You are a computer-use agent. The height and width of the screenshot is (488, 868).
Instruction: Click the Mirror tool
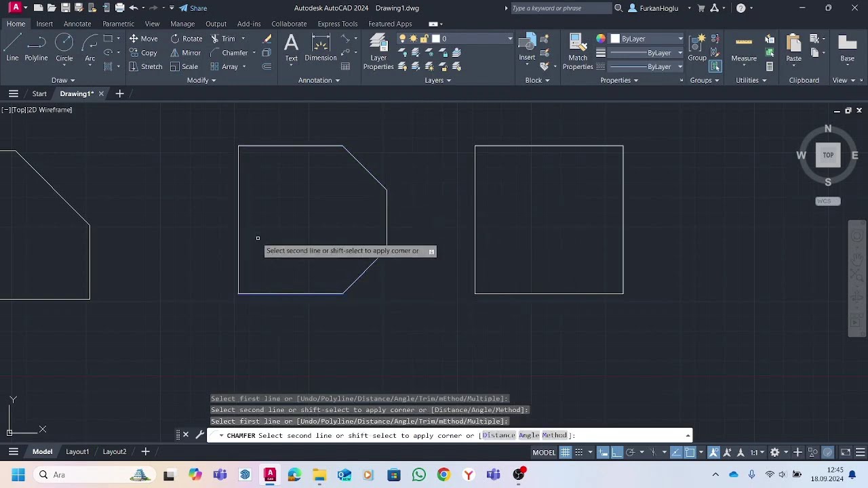[186, 53]
